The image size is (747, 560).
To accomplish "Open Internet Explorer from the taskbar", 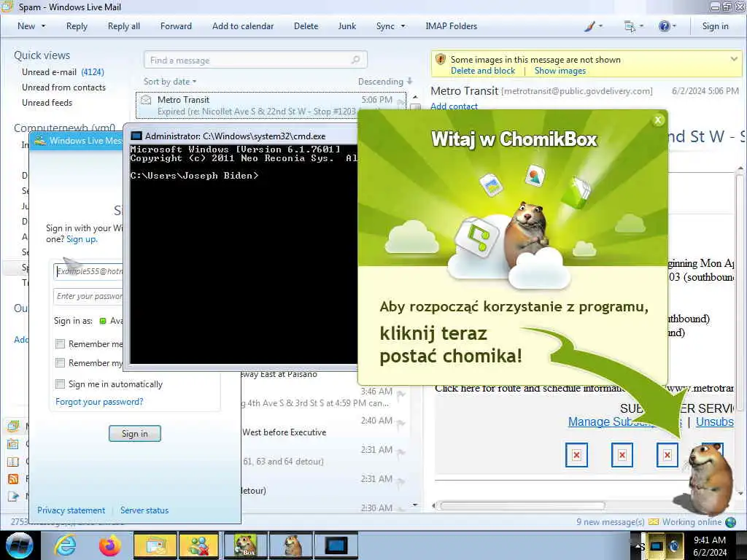I will 65,545.
